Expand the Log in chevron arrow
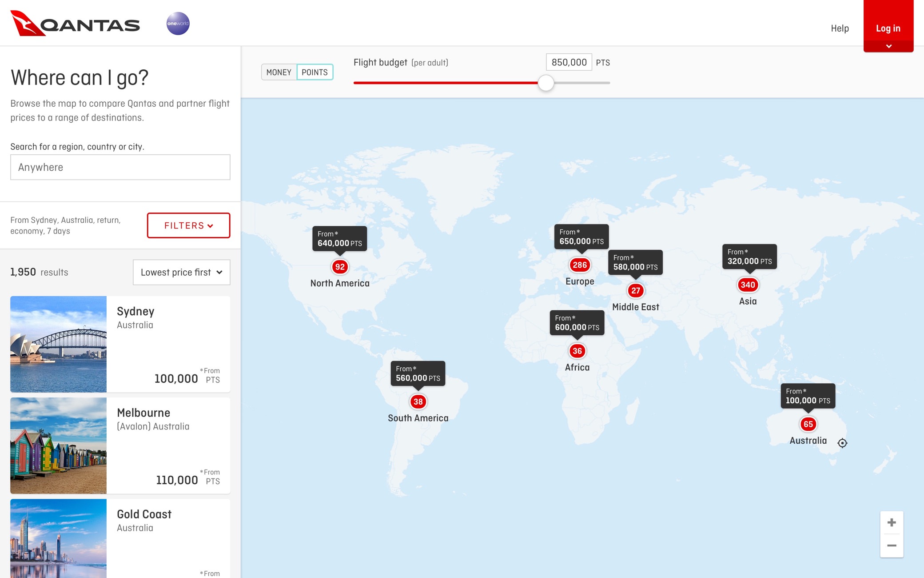This screenshot has width=924, height=578. pos(888,46)
